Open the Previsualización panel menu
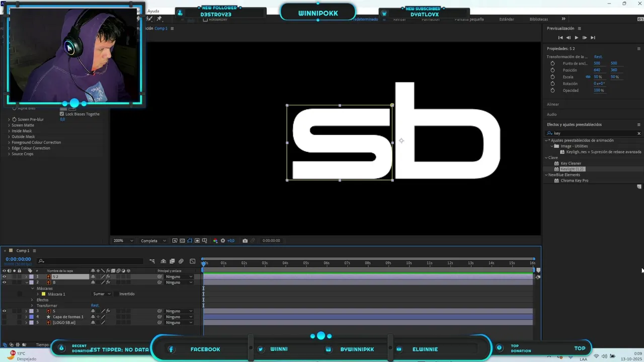Viewport: 644px width, 362px height. [580, 29]
